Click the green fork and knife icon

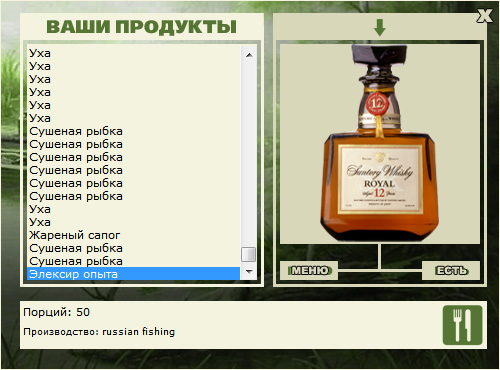pyautogui.click(x=462, y=325)
